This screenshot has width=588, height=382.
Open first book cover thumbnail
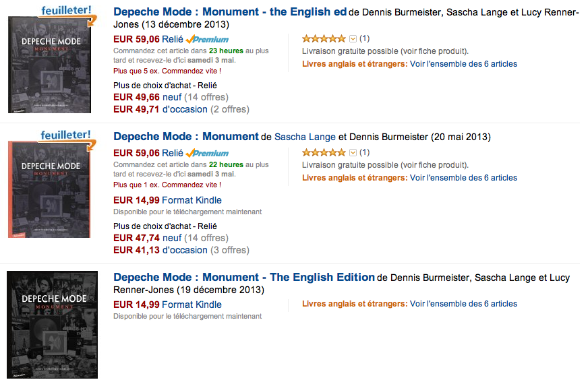(x=49, y=65)
